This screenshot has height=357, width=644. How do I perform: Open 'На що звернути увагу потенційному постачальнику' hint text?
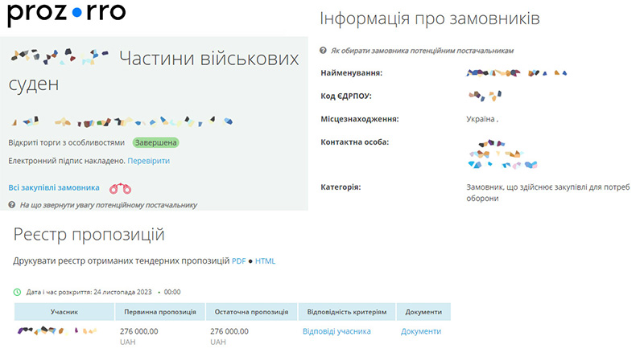pos(108,205)
